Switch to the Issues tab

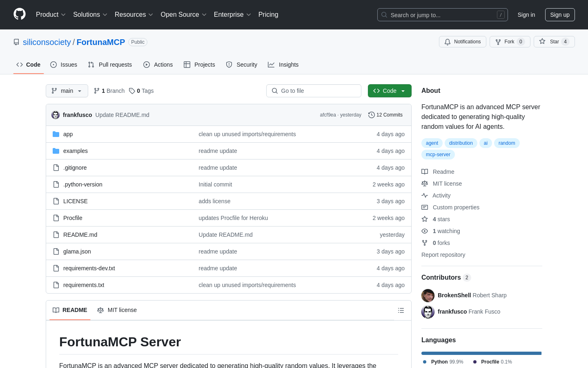(x=64, y=65)
